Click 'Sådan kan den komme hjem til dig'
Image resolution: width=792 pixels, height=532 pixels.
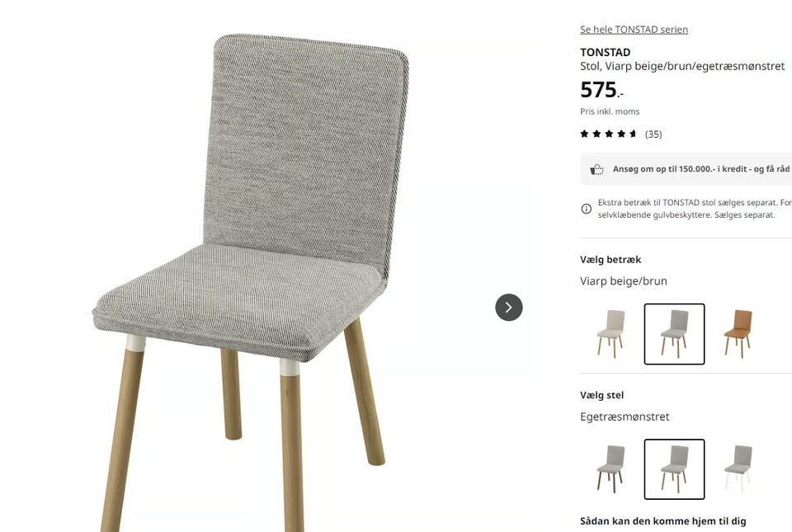(663, 521)
